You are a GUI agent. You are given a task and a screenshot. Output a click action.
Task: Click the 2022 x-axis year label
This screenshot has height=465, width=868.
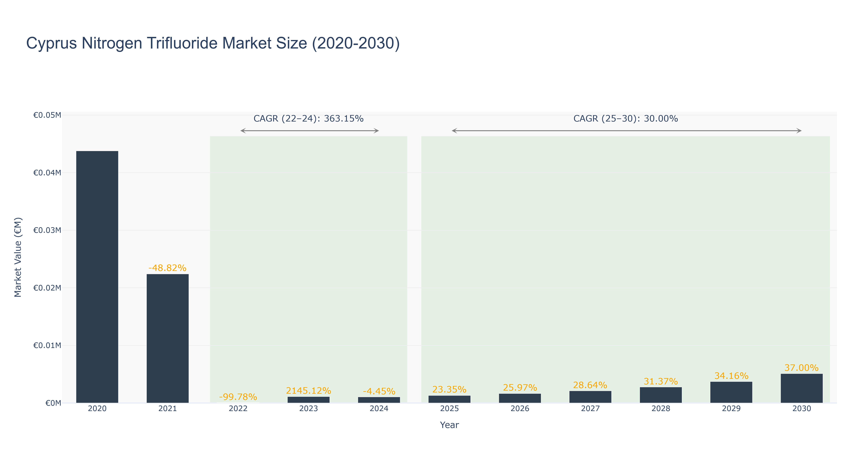coord(238,409)
